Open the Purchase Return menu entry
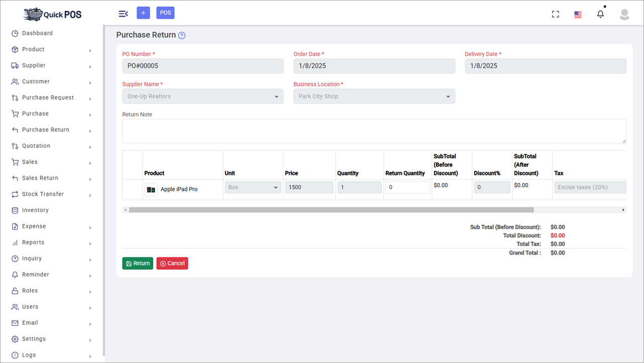Image resolution: width=644 pixels, height=363 pixels. (44, 129)
